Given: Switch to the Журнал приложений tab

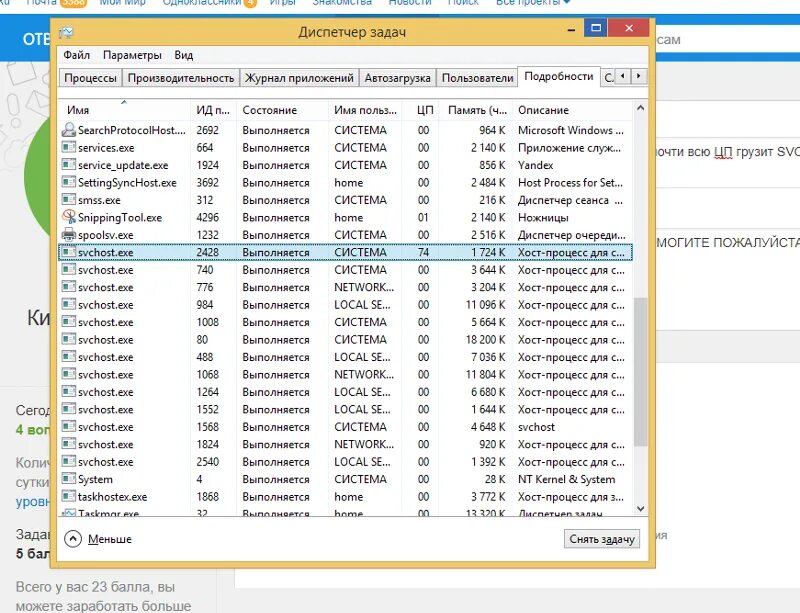Looking at the screenshot, I should tap(299, 78).
